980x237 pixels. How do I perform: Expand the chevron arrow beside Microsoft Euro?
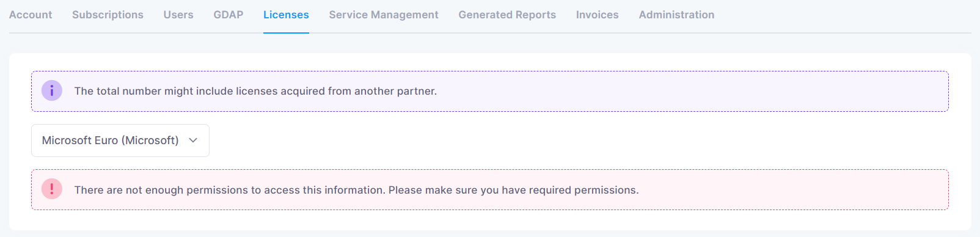pos(193,140)
